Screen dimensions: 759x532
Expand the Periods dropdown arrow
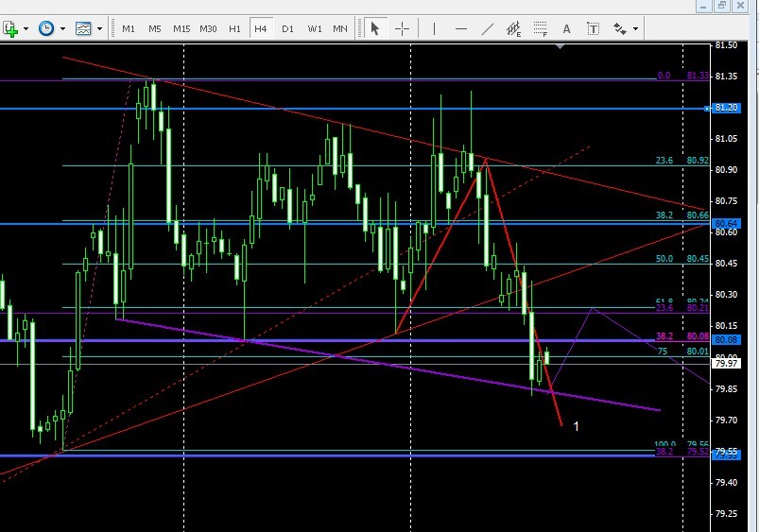[63, 29]
